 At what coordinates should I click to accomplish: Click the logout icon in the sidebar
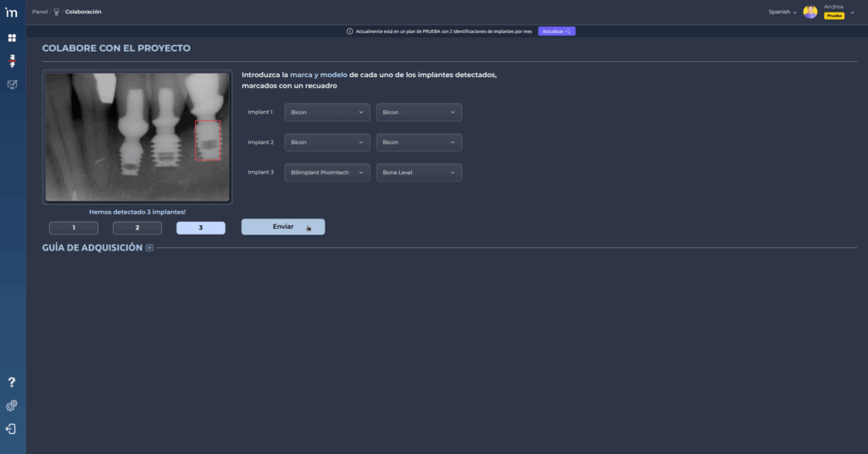(x=12, y=429)
